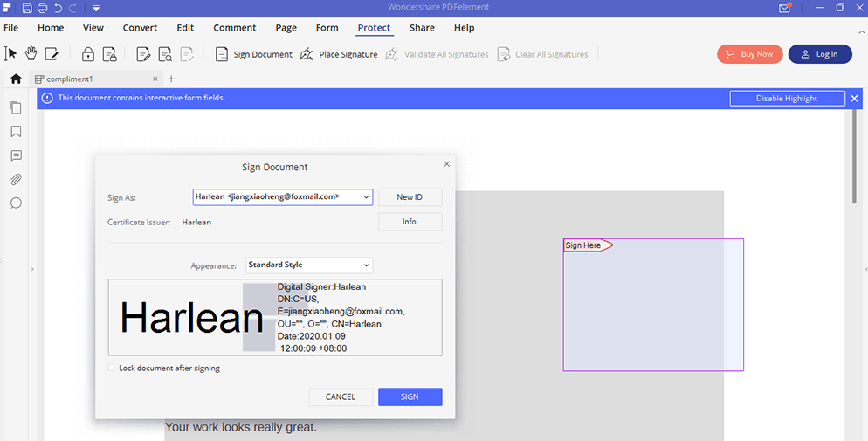Choose the Select tool arrow icon

pyautogui.click(x=10, y=53)
